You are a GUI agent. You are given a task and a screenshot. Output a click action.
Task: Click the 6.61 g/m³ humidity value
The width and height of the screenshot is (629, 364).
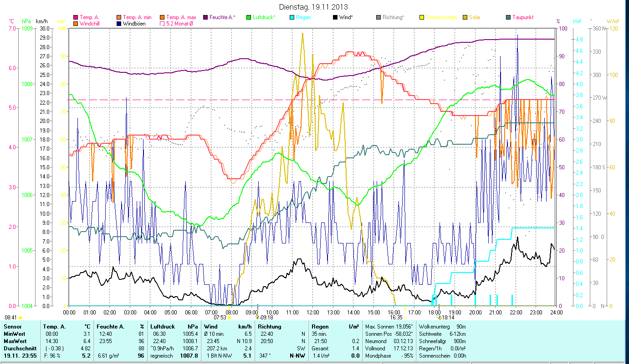108,356
